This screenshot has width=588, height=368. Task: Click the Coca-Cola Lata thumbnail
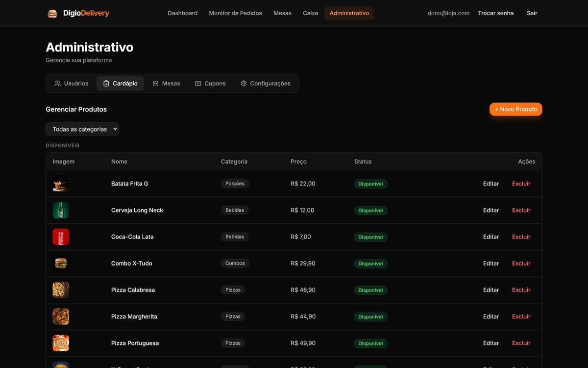pos(61,237)
